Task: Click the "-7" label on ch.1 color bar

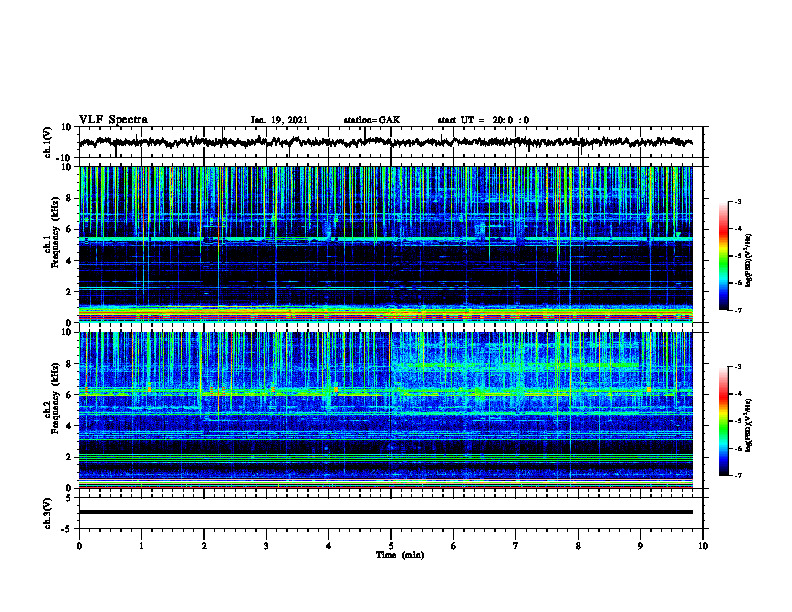Action: (x=738, y=310)
